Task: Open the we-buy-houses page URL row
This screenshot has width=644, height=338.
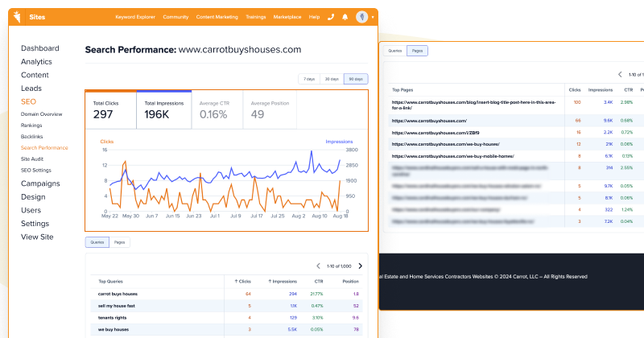Action: pos(445,144)
